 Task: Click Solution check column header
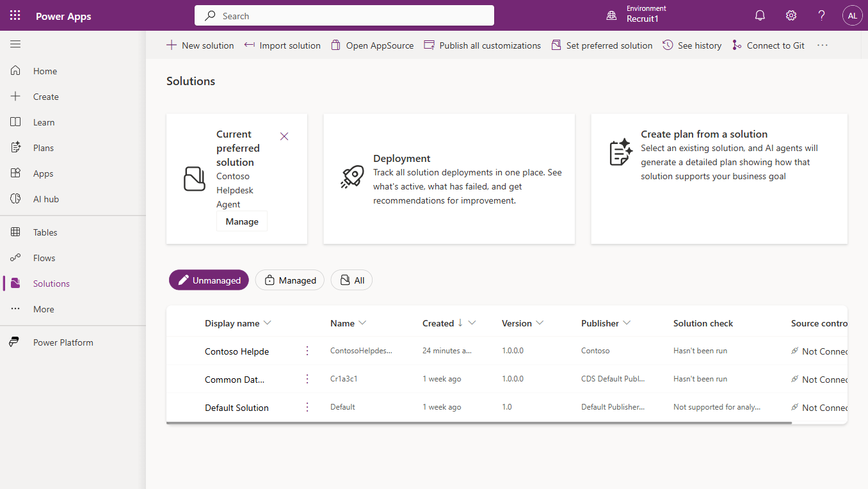[703, 323]
